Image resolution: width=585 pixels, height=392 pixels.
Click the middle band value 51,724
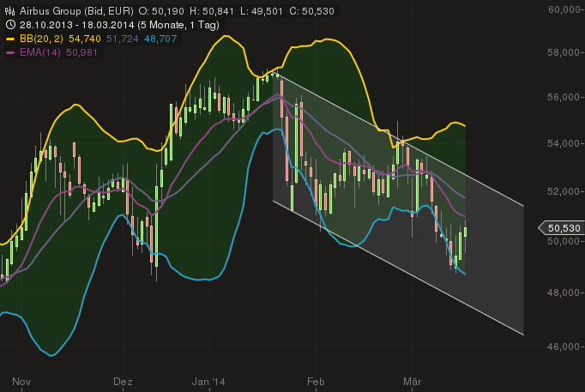click(x=123, y=39)
